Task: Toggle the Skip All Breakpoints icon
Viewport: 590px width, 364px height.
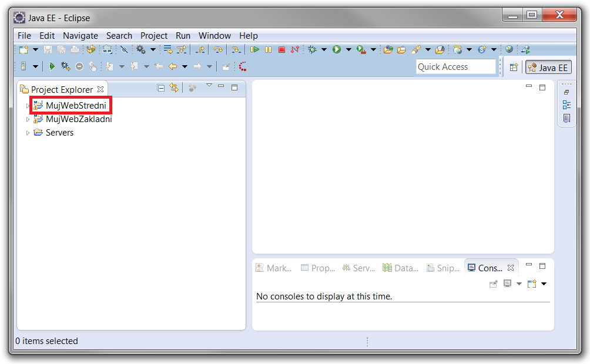Action: [124, 50]
